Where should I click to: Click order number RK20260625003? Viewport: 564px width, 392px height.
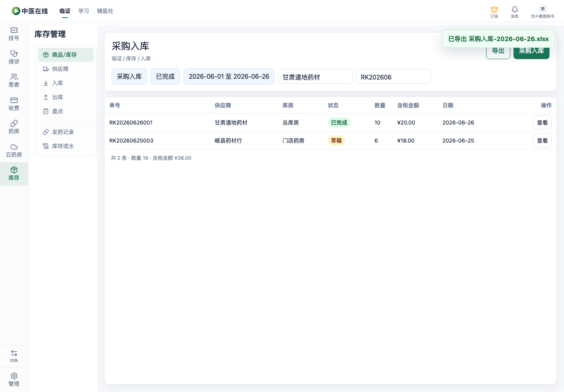131,141
